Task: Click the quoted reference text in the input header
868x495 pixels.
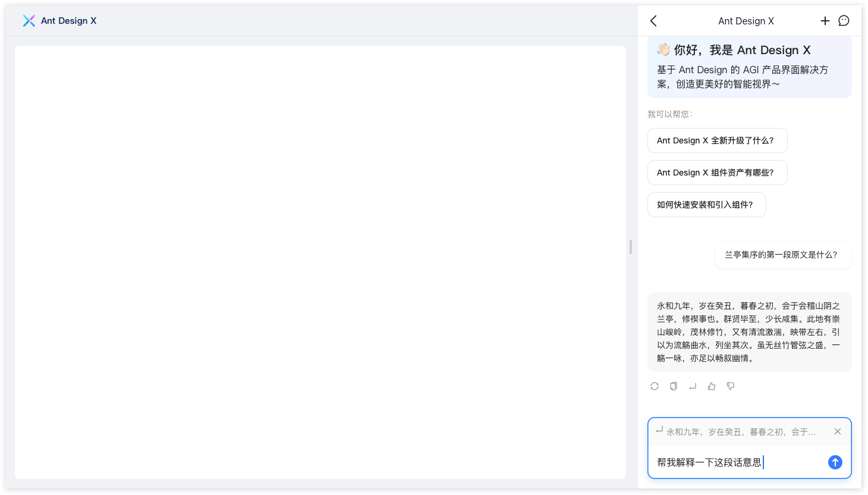Action: click(741, 432)
